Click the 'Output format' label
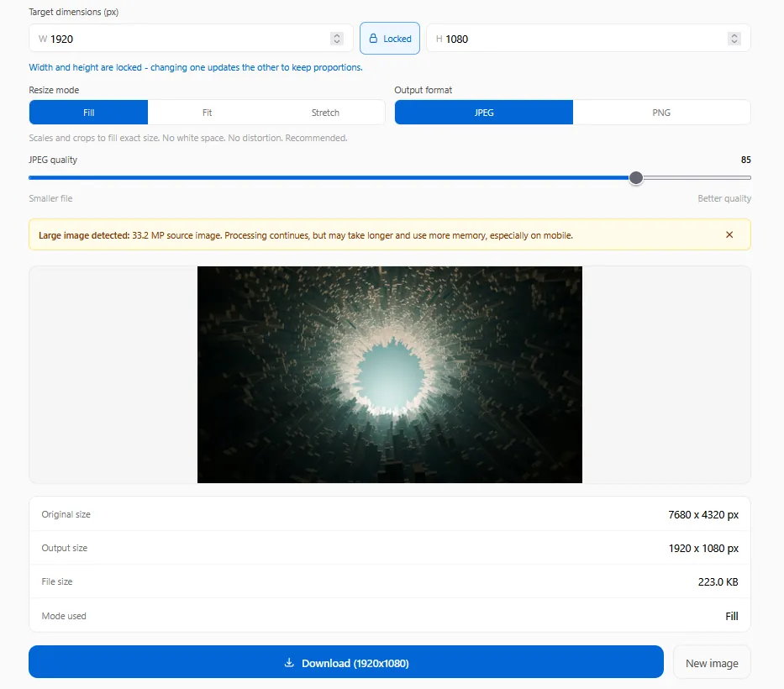Image resolution: width=784 pixels, height=689 pixels. tap(423, 90)
